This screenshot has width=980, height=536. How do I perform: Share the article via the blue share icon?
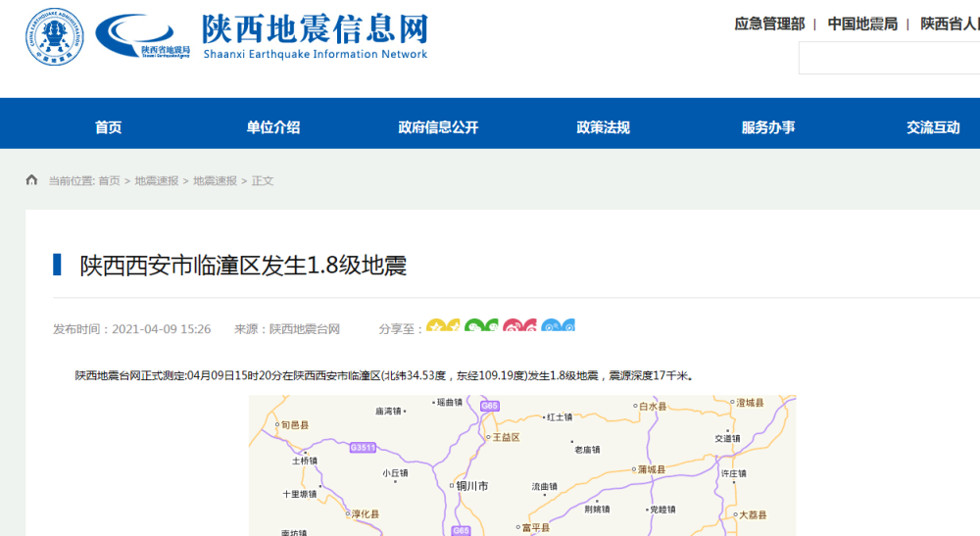coord(558,325)
